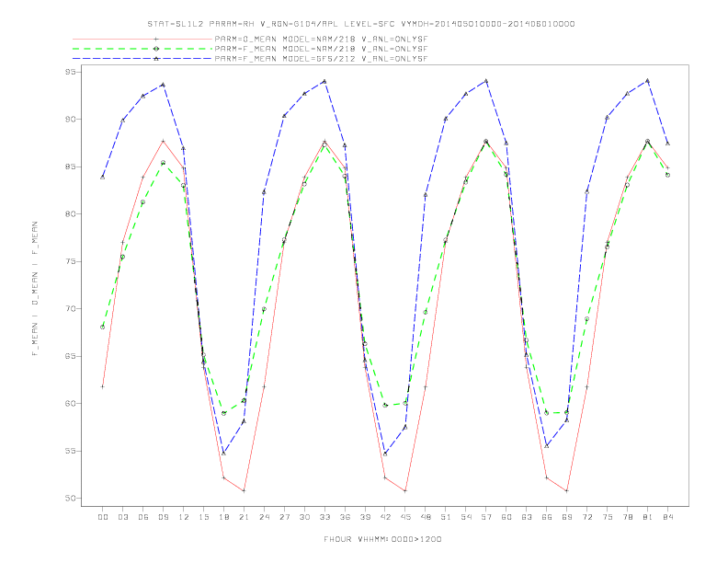
Task: Click blue triangle data point at hour 84
Action: click(667, 144)
